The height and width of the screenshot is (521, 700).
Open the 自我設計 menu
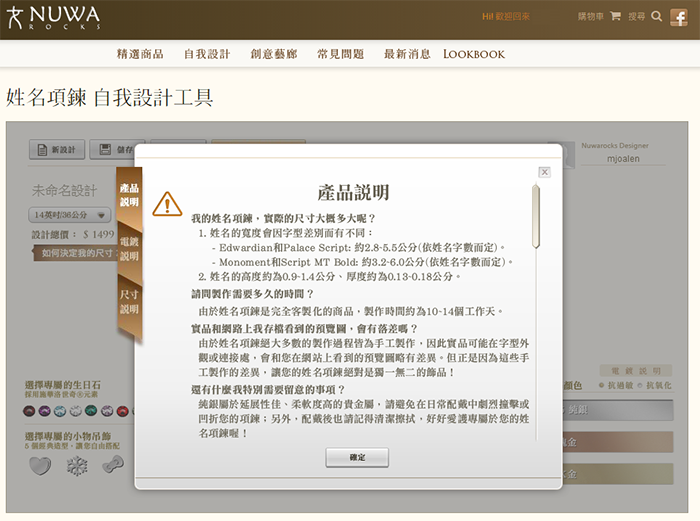(207, 54)
